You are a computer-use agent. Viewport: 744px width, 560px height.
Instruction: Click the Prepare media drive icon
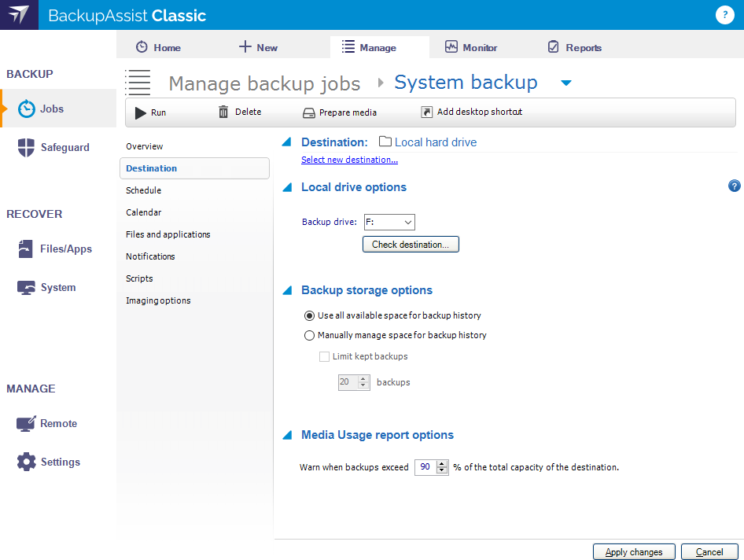(x=309, y=113)
